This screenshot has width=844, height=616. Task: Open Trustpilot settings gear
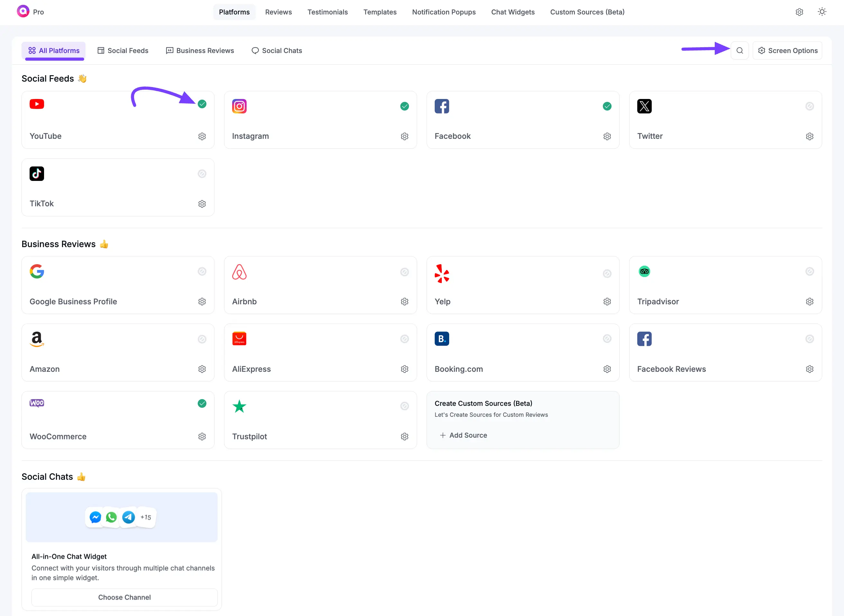404,436
